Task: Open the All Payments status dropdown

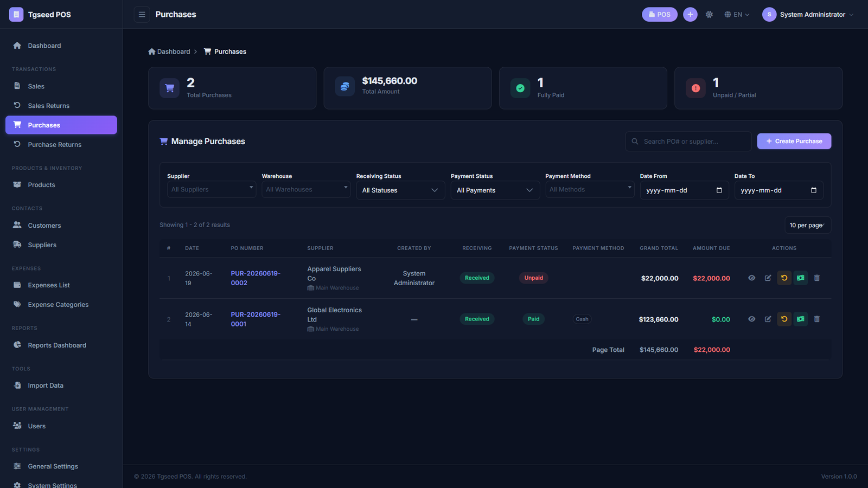Action: coord(495,190)
